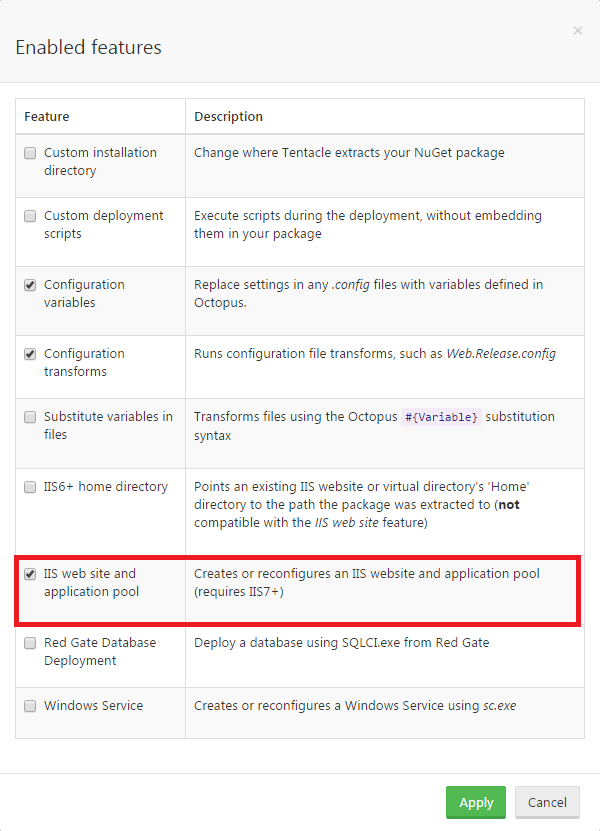Image resolution: width=600 pixels, height=831 pixels.
Task: Close the Enabled features dialog
Action: point(577,31)
